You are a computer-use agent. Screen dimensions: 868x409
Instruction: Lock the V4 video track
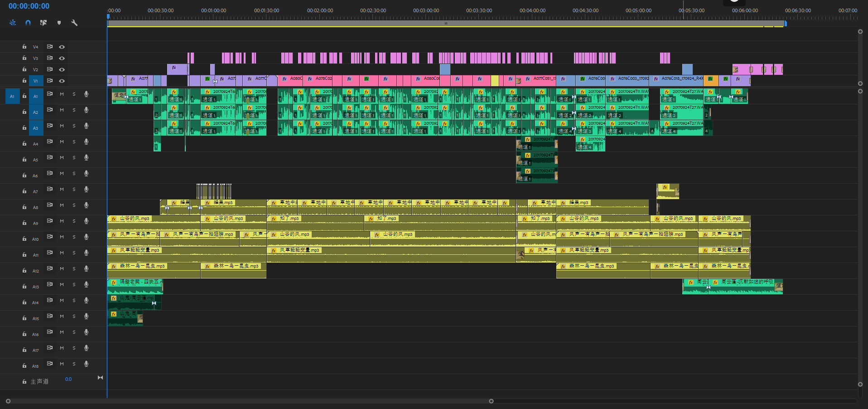[24, 47]
